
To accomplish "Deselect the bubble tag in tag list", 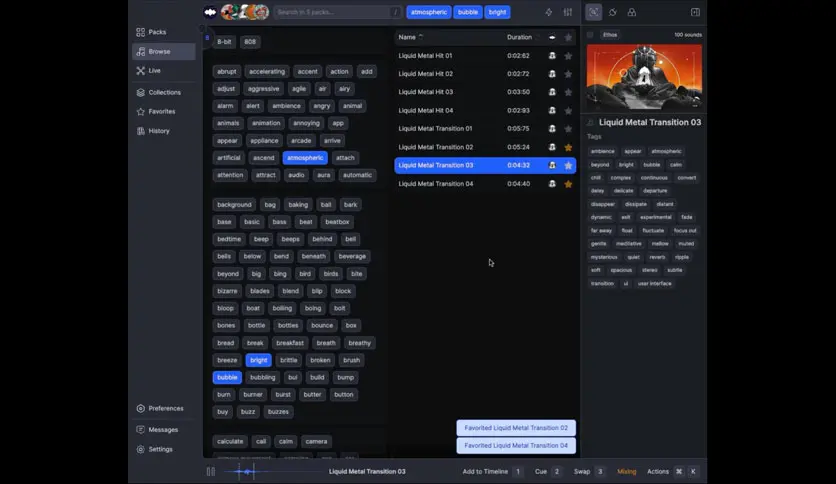I will [227, 377].
